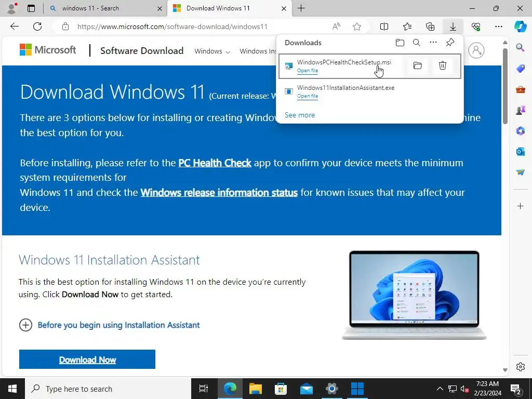Image resolution: width=532 pixels, height=399 pixels.
Task: Open file link for Windows11InstallationAssistant.exe
Action: point(308,96)
